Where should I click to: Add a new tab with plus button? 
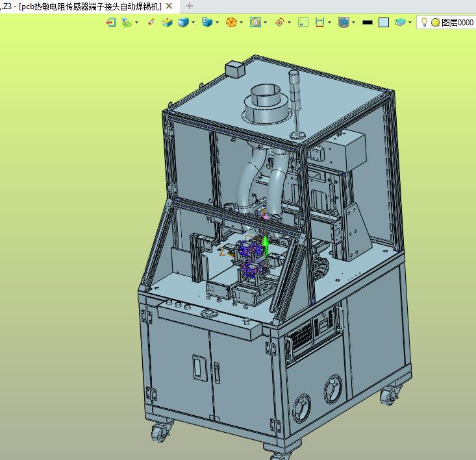point(190,6)
